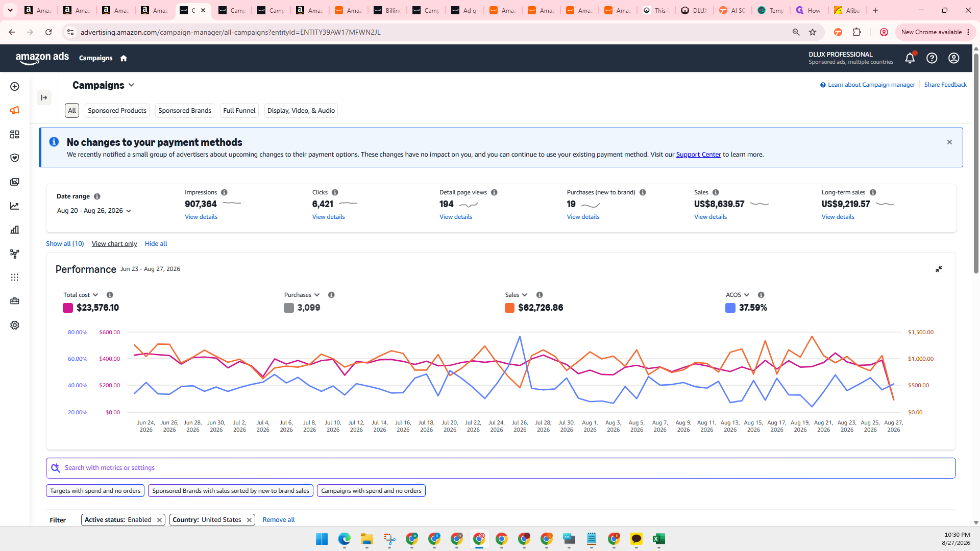Screen dimensions: 980x551
Task: Apply Campaigns with spend and no orders
Action: pyautogui.click(x=371, y=491)
